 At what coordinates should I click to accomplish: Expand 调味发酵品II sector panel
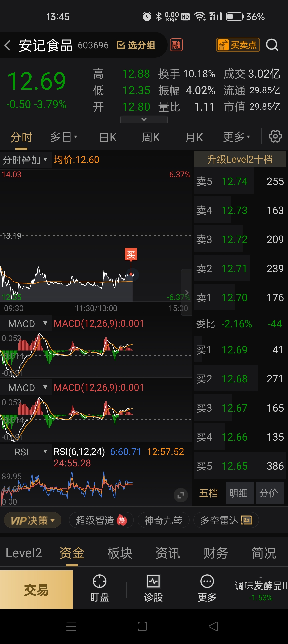(x=261, y=589)
